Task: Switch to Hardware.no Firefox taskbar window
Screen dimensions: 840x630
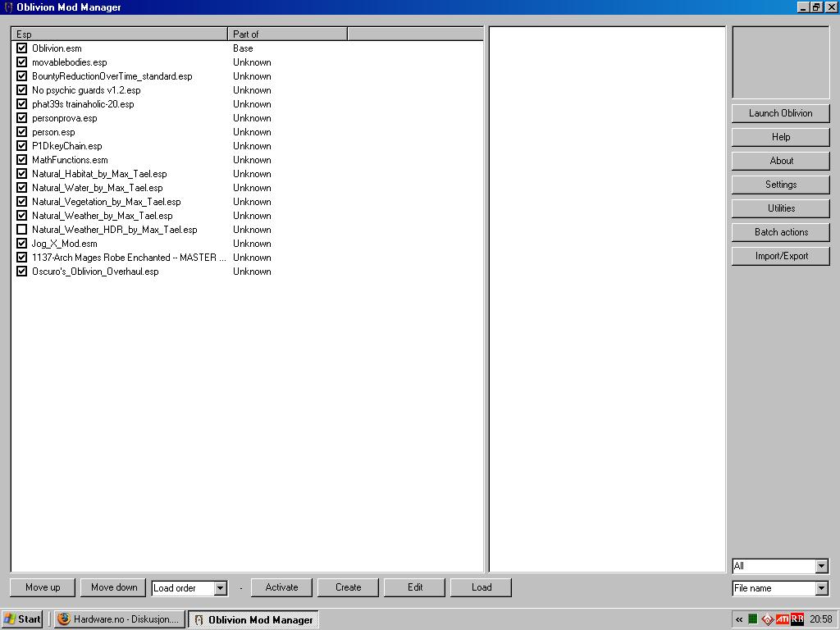Action: 120,619
